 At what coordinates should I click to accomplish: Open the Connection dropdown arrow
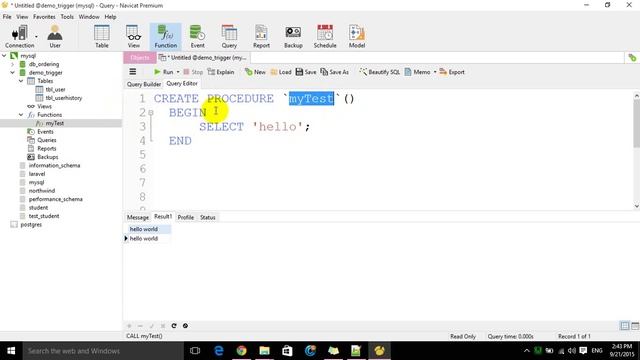(x=36, y=37)
